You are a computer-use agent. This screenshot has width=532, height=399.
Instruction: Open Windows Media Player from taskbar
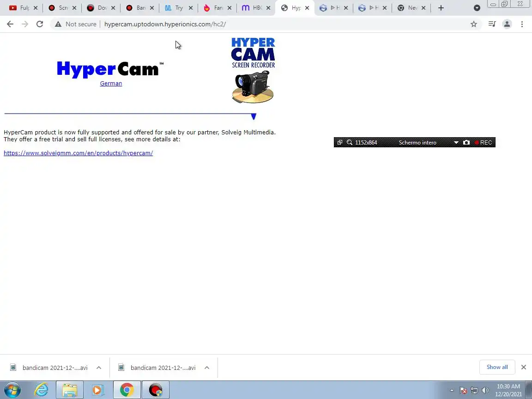click(x=98, y=390)
